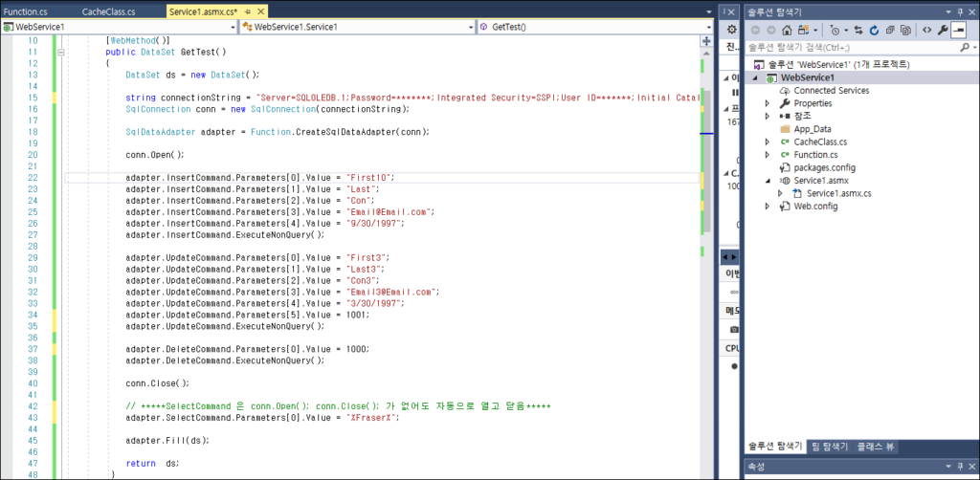The width and height of the screenshot is (980, 480).
Task: Click the Show All Files icon
Action: [905, 30]
